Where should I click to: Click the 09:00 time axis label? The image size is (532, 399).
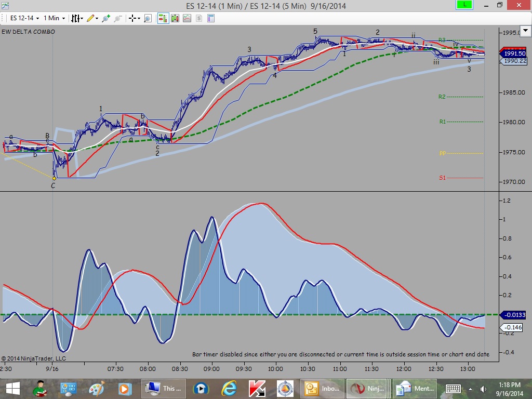point(211,369)
